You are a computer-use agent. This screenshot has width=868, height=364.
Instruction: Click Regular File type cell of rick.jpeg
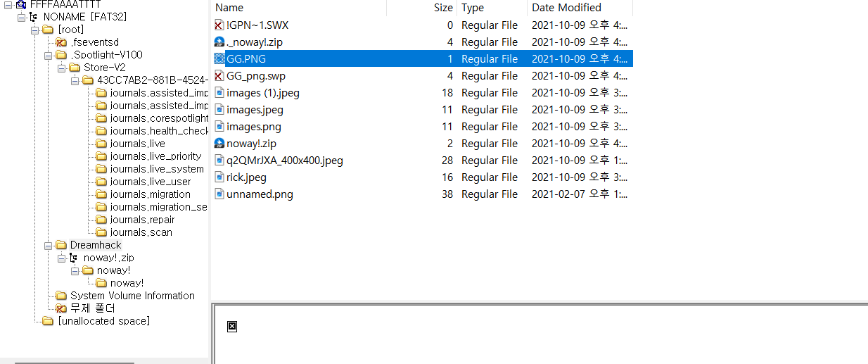pyautogui.click(x=490, y=177)
